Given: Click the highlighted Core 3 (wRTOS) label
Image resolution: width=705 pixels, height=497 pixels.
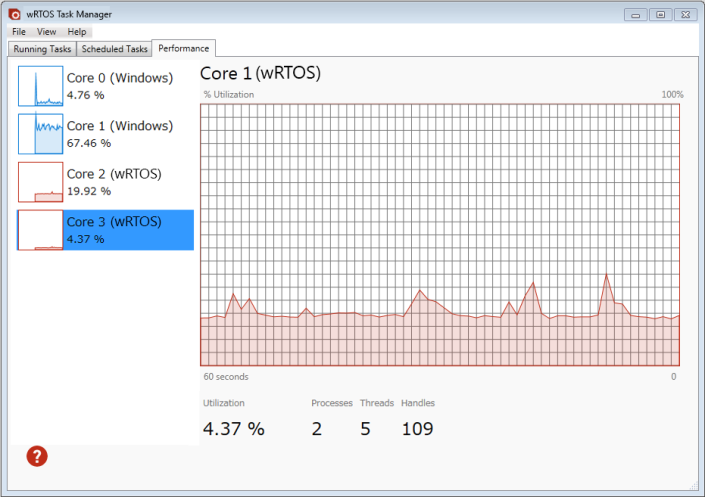Looking at the screenshot, I should pos(113,222).
